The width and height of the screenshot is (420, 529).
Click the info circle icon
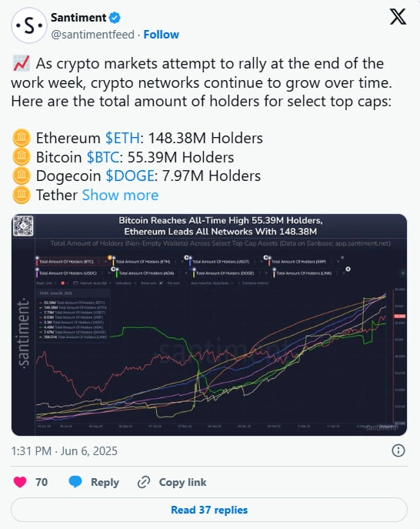(398, 450)
